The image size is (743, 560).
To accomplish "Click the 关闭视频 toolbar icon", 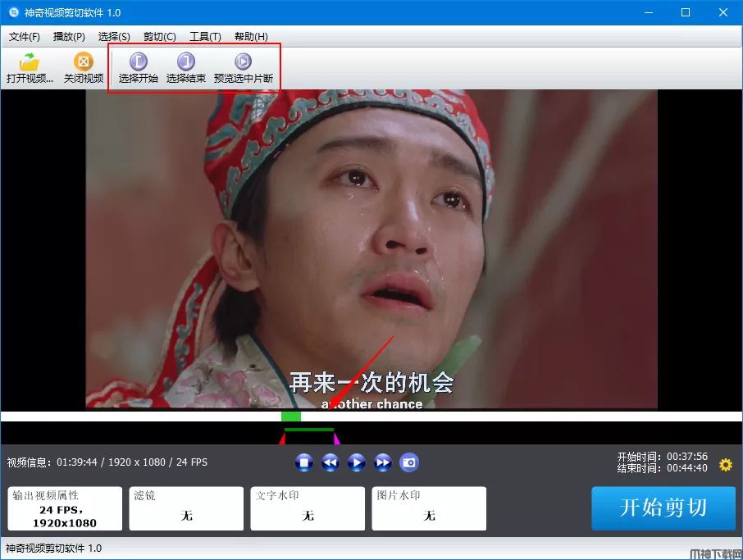I will pos(84,61).
